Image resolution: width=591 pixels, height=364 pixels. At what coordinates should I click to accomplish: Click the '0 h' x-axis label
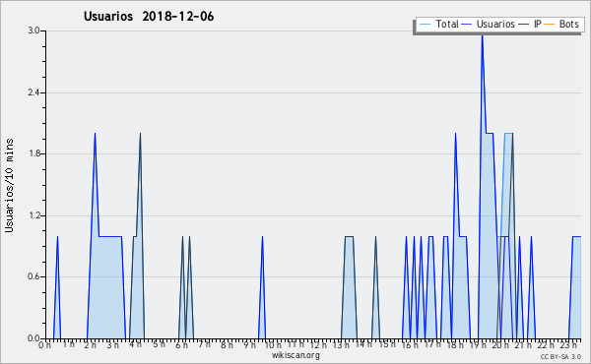pos(44,345)
